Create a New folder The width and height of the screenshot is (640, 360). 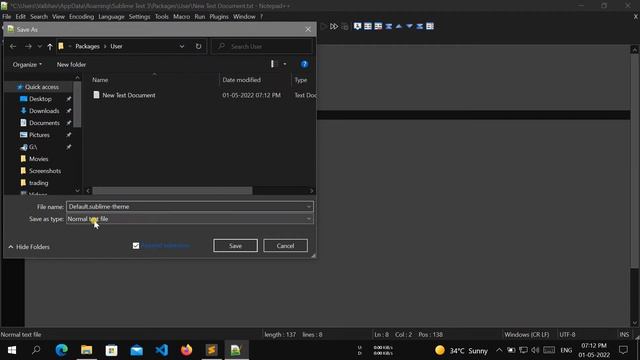coord(71,64)
